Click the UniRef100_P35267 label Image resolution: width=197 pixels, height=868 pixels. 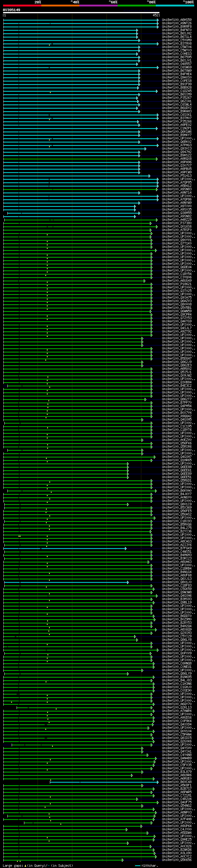coord(177,98)
